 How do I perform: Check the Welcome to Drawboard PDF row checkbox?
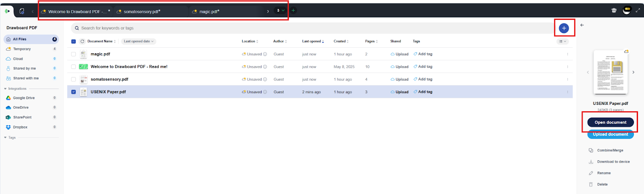point(73,67)
